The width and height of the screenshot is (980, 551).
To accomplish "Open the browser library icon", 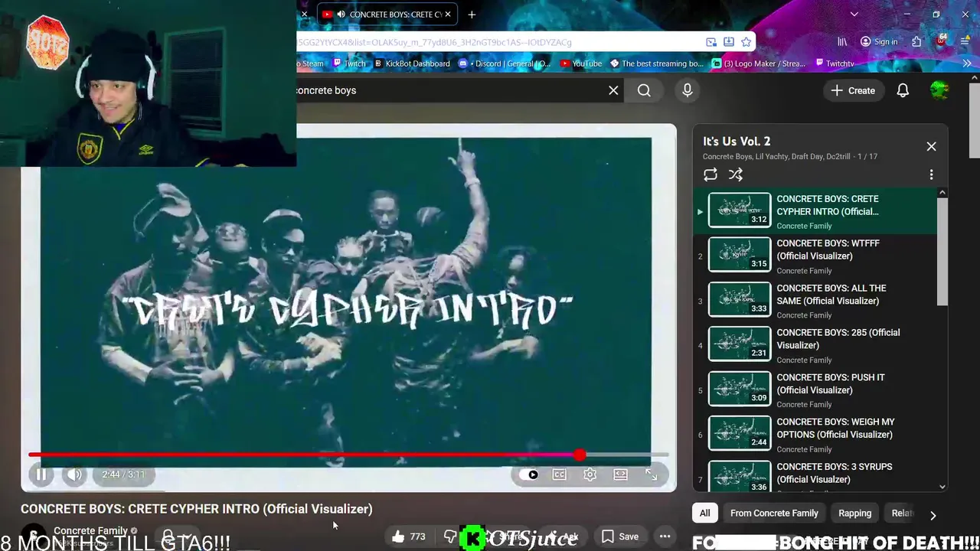I will click(x=842, y=42).
